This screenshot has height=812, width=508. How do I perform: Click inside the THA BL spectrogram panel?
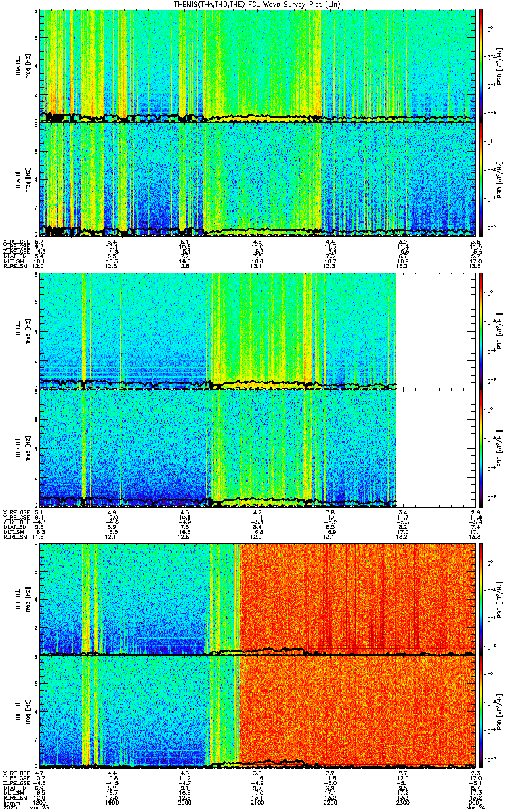pos(258,65)
